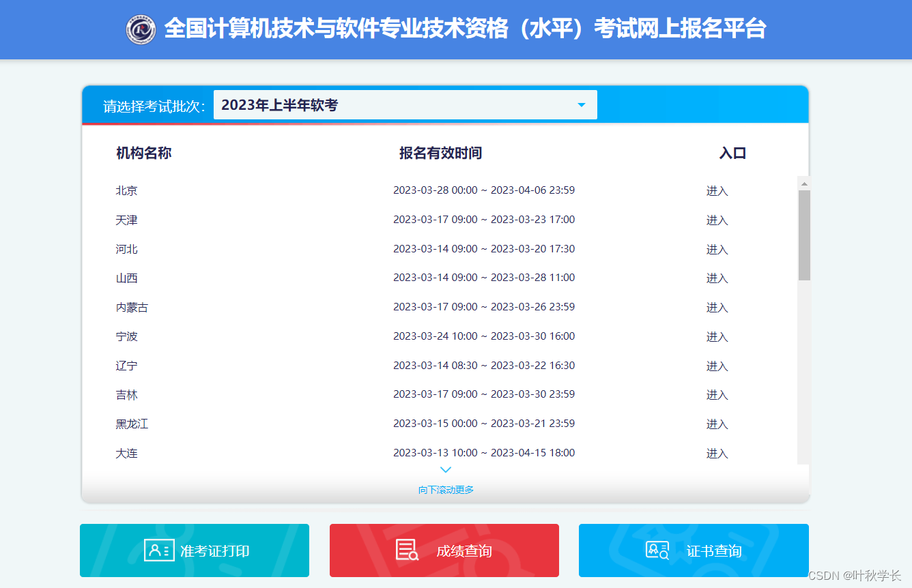The image size is (912, 588).
Task: Open 成绩查询 score query
Action: pyautogui.click(x=444, y=550)
